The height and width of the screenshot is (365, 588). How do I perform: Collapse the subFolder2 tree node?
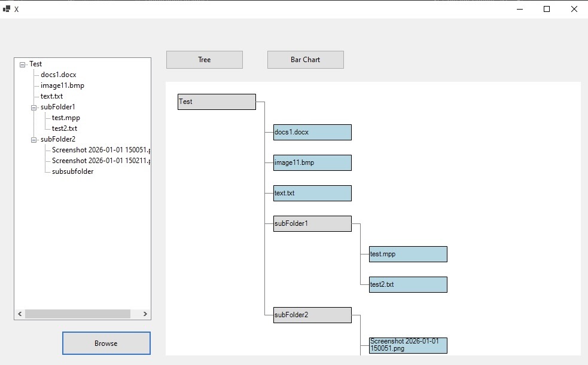point(33,140)
